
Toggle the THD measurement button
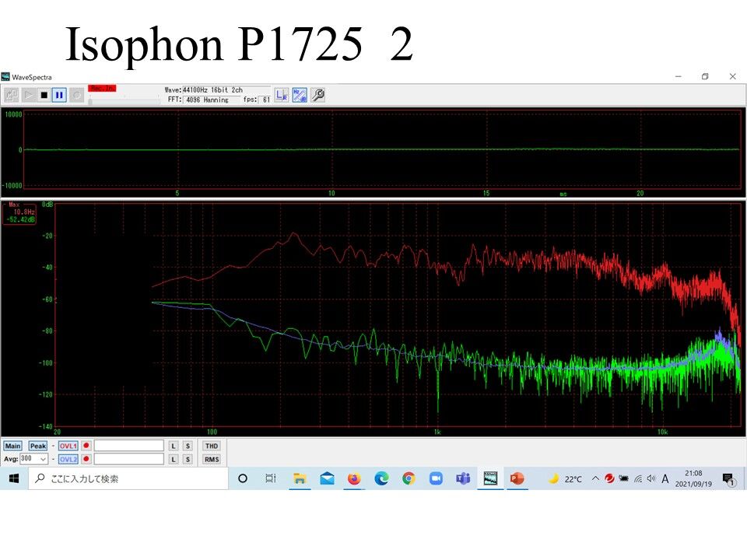pyautogui.click(x=212, y=446)
